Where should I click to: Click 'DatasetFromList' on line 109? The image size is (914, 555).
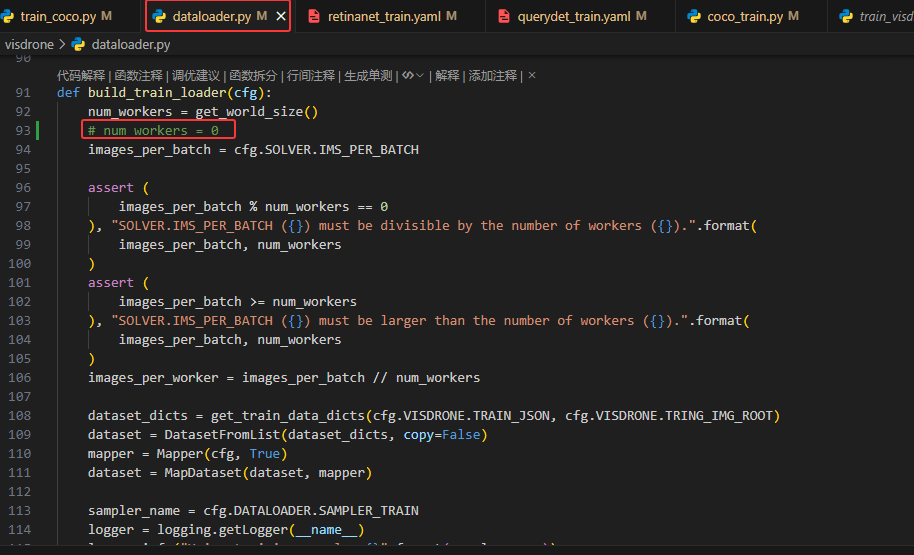tap(223, 435)
